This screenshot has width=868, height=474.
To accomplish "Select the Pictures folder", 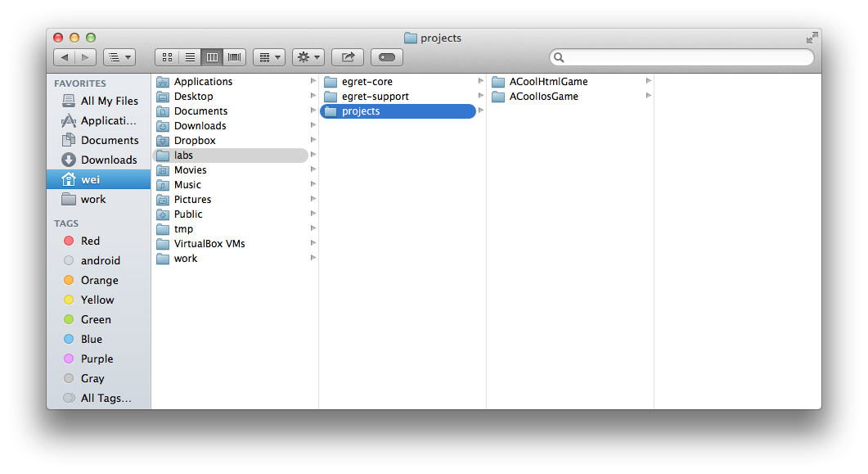I will tap(230, 200).
